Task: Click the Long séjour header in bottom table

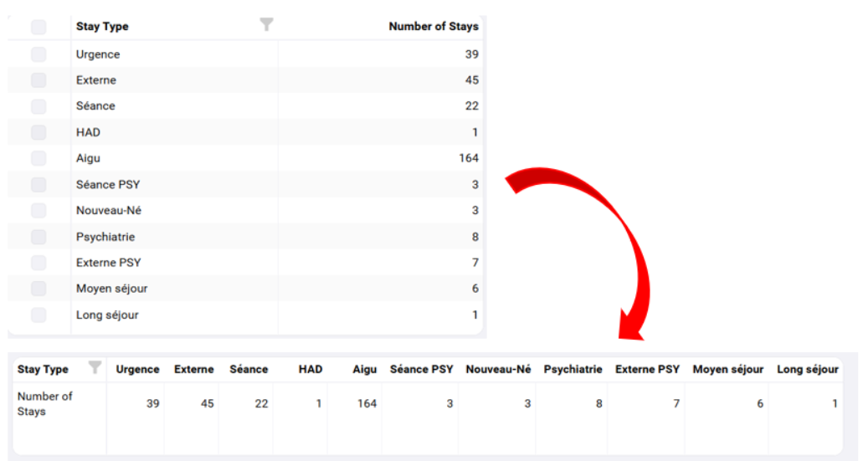Action: [807, 369]
